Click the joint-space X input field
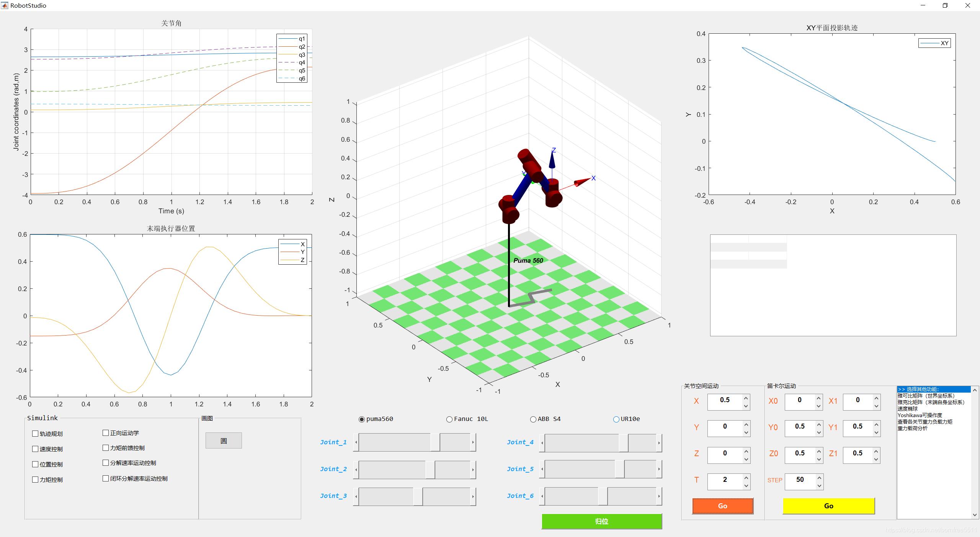The image size is (980, 537). click(x=725, y=402)
